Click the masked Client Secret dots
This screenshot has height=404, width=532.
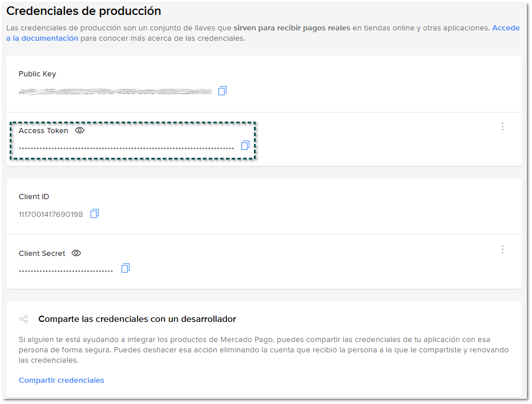65,271
